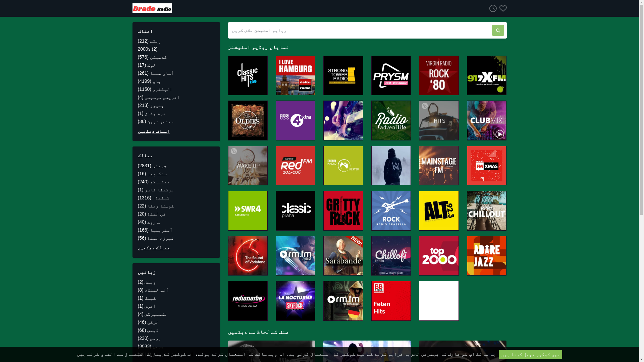Open La Nocturne Skyrock tile
This screenshot has height=362, width=644.
[x=296, y=301]
